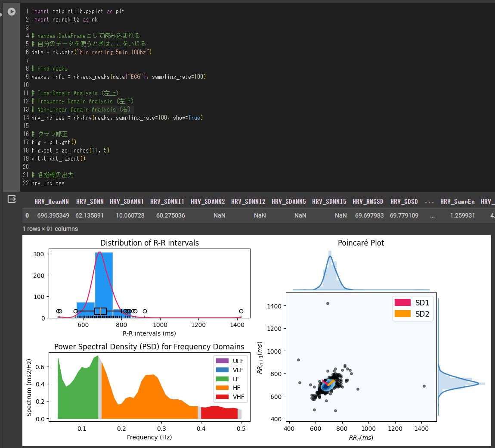Screen dimensions: 495x448
Task: Click the HRV_MeanNN column header
Action: point(52,202)
